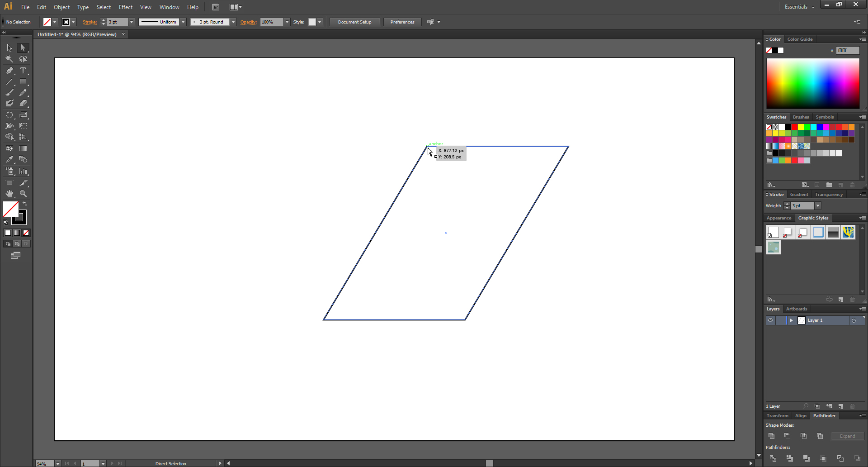The image size is (868, 467).
Task: Switch to the Brushes tab
Action: pyautogui.click(x=801, y=117)
